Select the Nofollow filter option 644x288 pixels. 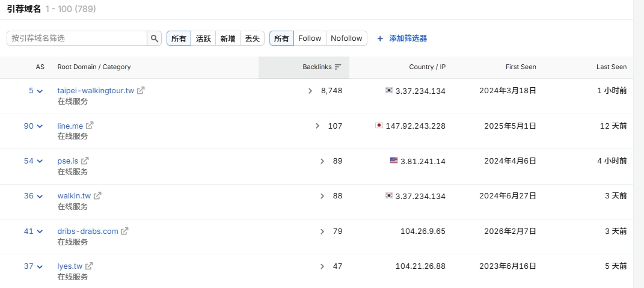pos(346,38)
